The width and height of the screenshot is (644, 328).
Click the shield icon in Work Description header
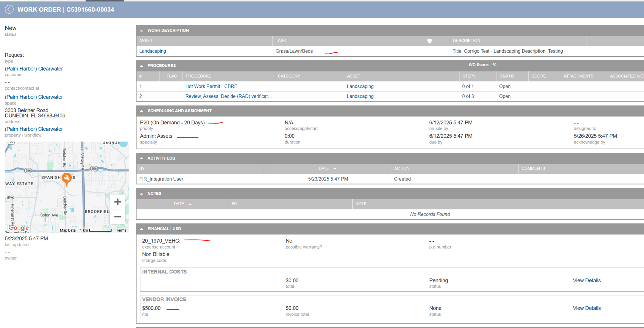[x=429, y=41]
